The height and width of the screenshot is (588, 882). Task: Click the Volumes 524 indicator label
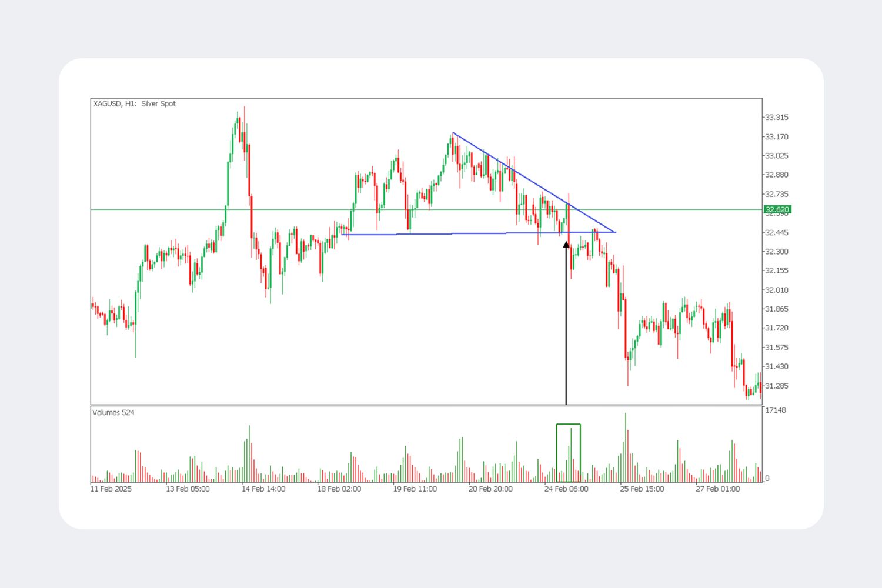[x=113, y=413]
